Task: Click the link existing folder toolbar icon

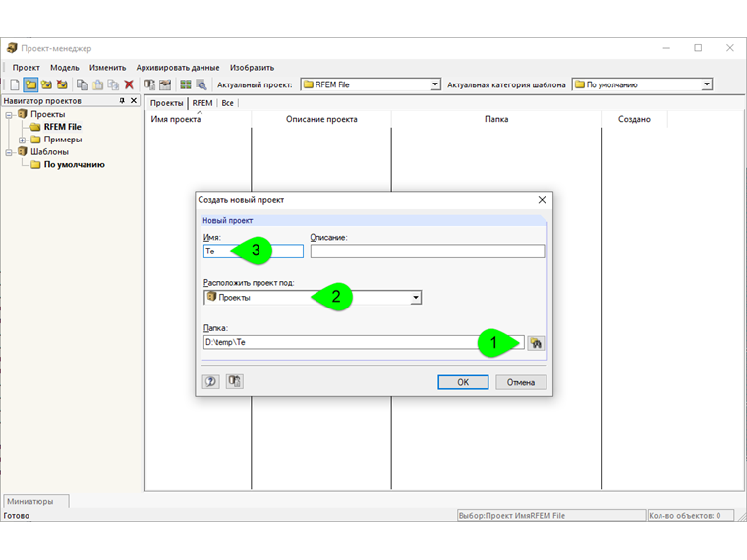Action: (46, 84)
